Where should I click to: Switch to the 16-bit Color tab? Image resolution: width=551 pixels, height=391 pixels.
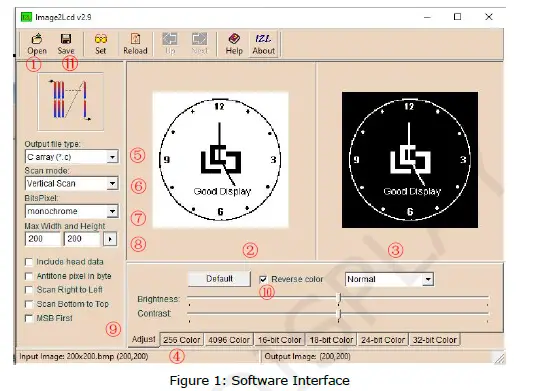click(280, 340)
